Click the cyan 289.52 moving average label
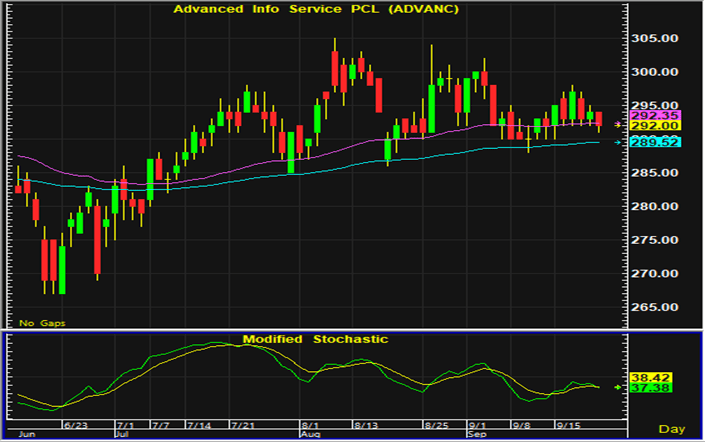Image resolution: width=705 pixels, height=442 pixels. tap(644, 143)
